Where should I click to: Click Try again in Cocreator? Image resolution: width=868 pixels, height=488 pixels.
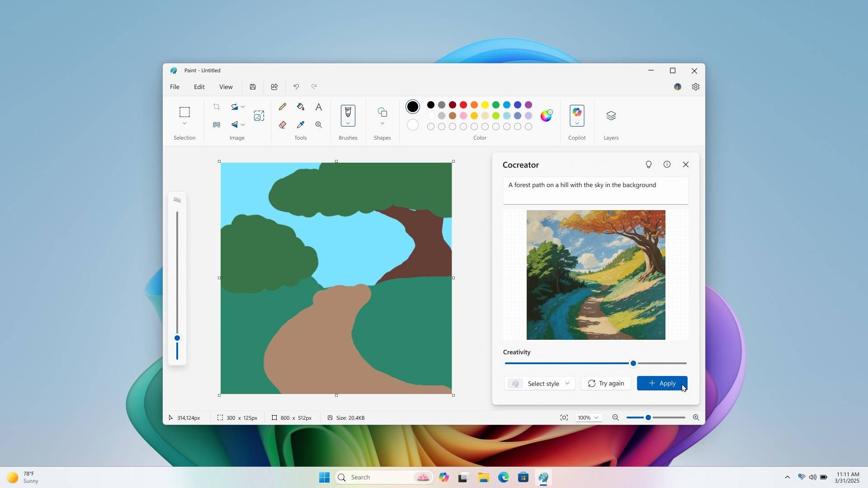tap(606, 383)
